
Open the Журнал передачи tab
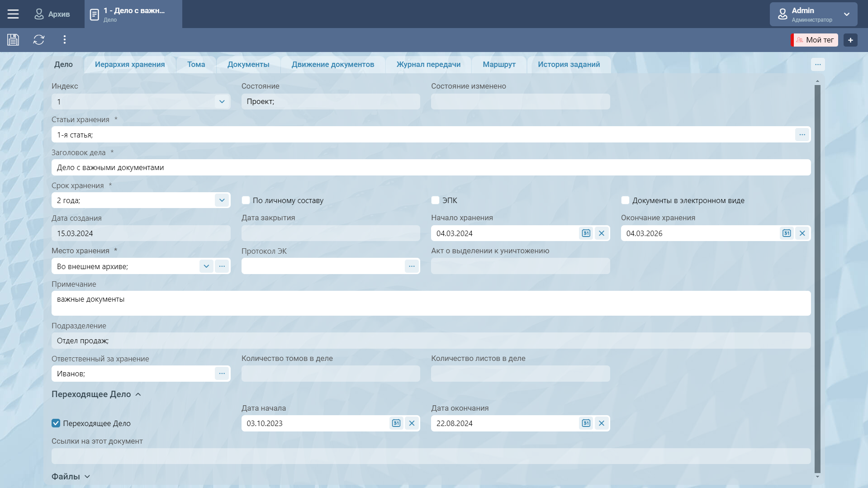point(428,64)
